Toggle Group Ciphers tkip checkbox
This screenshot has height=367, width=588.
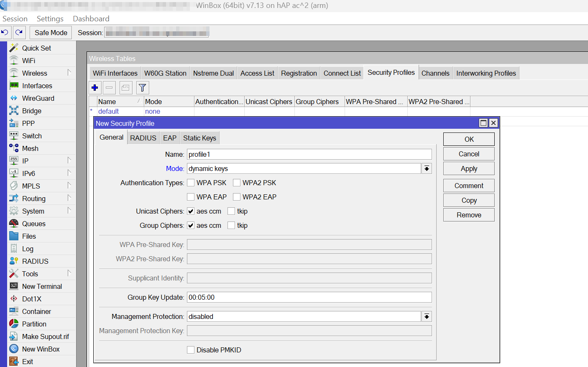click(231, 225)
